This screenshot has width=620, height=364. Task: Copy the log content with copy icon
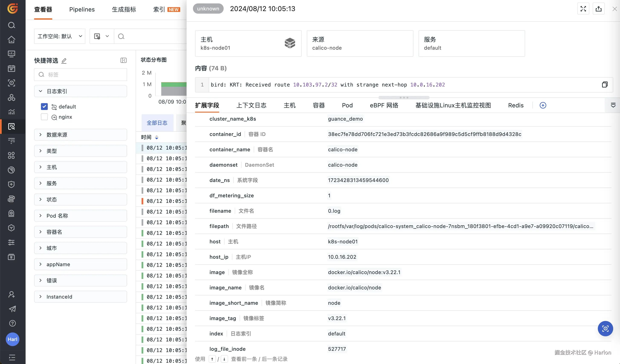604,85
